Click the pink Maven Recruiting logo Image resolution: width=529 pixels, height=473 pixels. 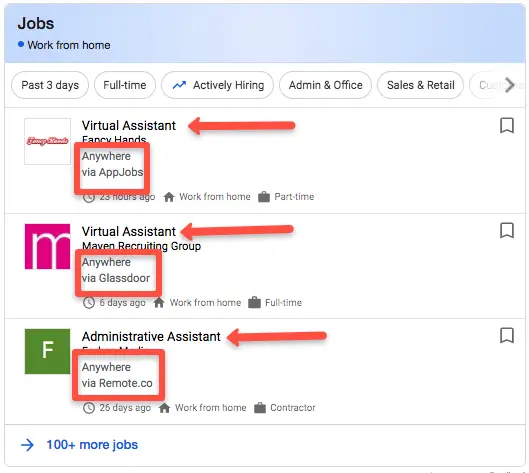tap(48, 247)
